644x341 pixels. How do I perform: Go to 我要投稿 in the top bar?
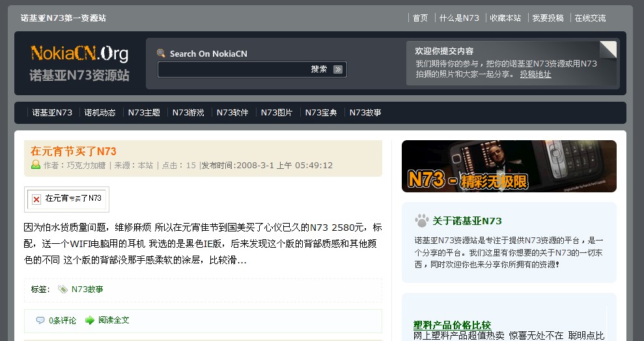click(548, 18)
